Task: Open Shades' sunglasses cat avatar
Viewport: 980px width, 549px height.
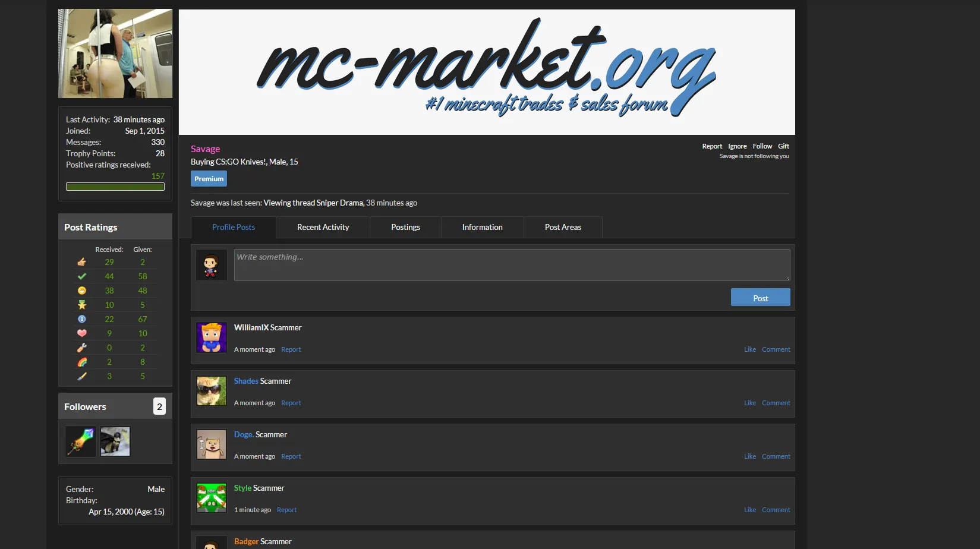Action: (212, 391)
